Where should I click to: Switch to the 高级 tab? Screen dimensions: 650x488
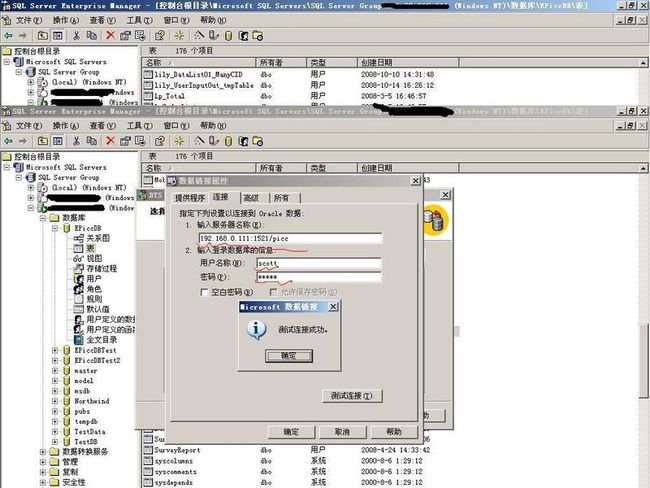[251, 198]
